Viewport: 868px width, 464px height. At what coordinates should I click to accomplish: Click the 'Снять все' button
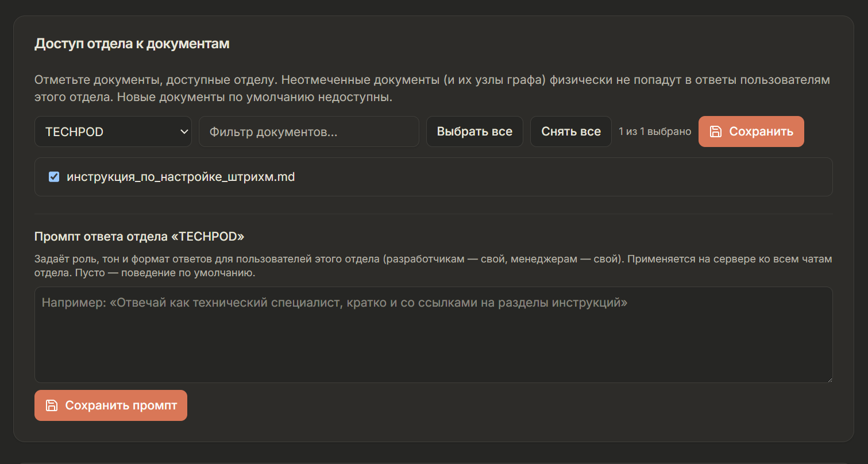(571, 132)
